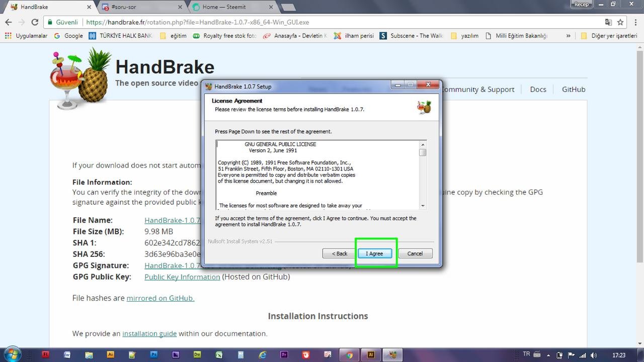
Task: Open a new browser tab
Action: [x=288, y=7]
